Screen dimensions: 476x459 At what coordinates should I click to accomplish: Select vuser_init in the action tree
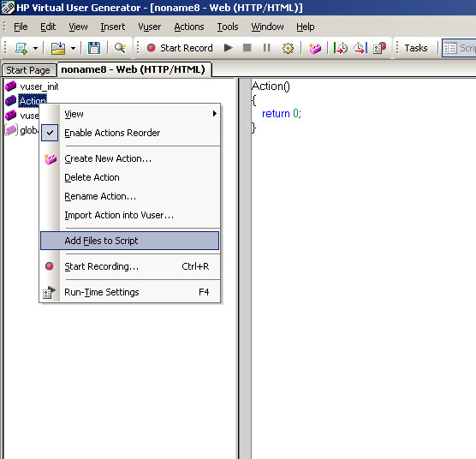tap(39, 86)
